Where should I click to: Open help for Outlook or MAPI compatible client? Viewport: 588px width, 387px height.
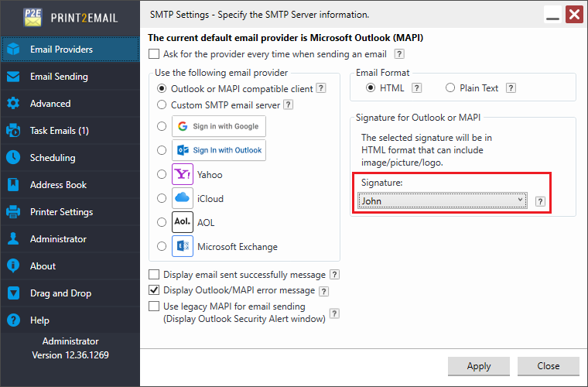[320, 88]
